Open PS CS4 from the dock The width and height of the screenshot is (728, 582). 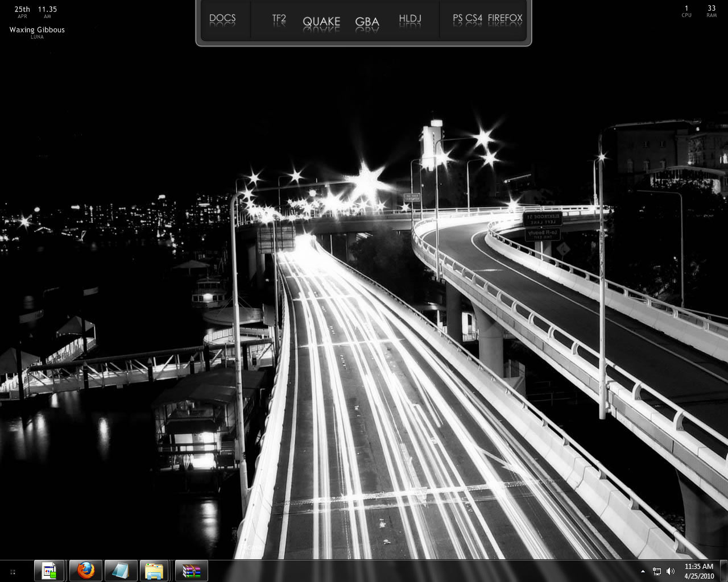(468, 18)
